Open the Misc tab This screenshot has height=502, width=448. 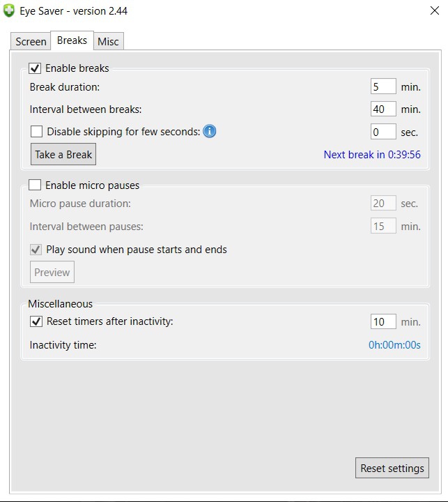point(108,42)
